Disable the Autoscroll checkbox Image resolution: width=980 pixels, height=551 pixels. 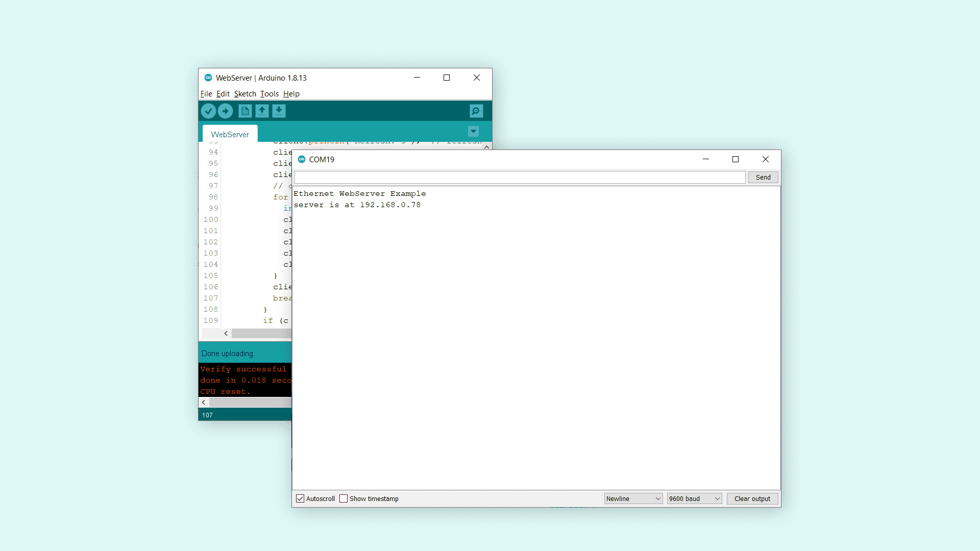[300, 498]
